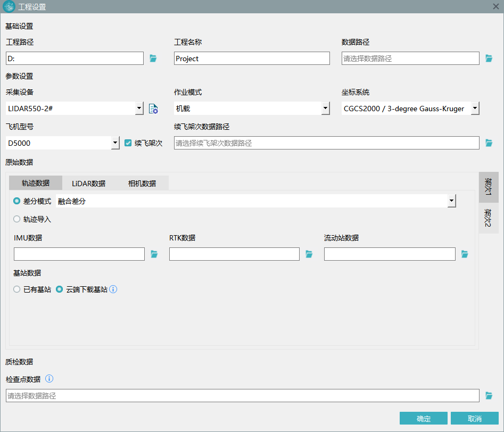Open browse folder icon for 数据路径
The width and height of the screenshot is (504, 432).
pyautogui.click(x=489, y=59)
